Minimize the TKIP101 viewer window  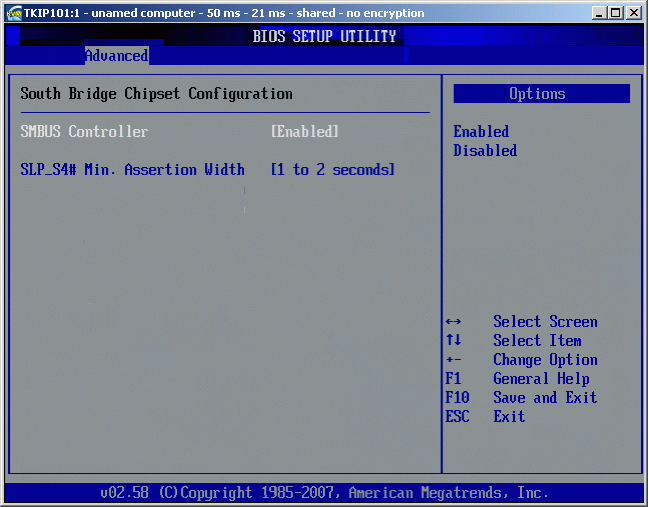pos(599,13)
